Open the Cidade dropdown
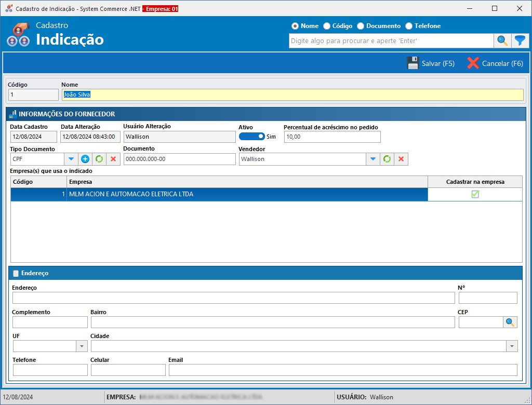Viewport: 532px width, 405px height. point(511,346)
